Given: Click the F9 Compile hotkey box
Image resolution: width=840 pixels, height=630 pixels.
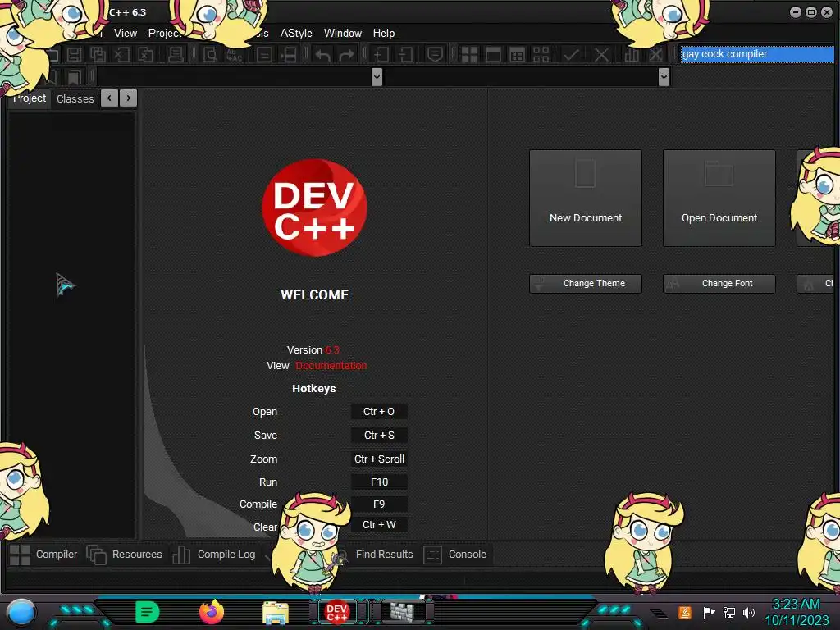Looking at the screenshot, I should (x=379, y=504).
